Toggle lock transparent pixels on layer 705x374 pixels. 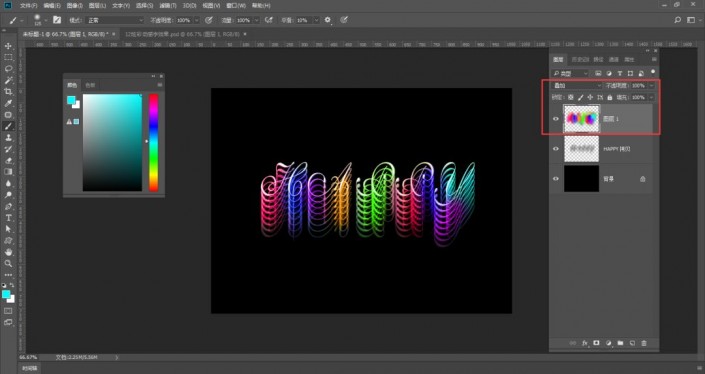(x=571, y=97)
